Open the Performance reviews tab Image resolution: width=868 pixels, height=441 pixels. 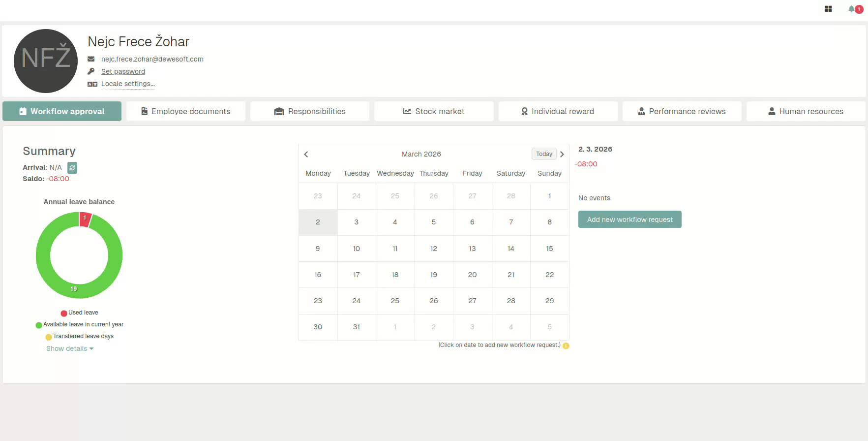(682, 111)
